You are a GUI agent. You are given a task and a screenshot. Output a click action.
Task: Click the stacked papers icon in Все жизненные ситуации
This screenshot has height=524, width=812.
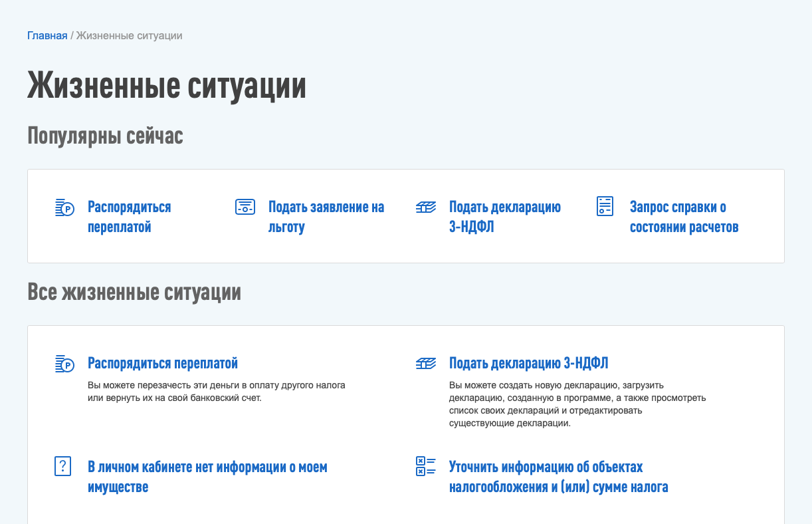pos(426,363)
